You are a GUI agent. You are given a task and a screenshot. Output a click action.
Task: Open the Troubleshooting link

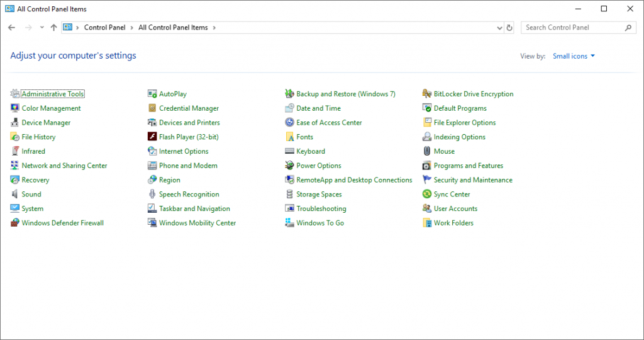(321, 209)
